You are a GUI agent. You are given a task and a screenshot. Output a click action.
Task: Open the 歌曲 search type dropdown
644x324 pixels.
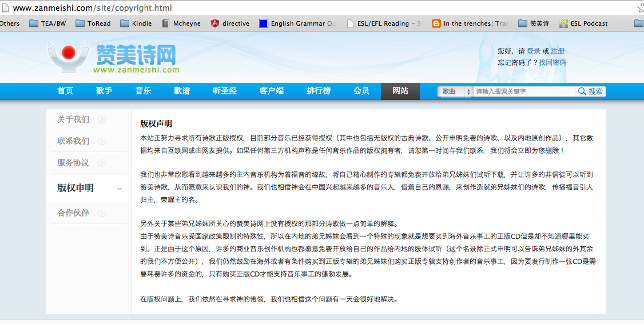coord(455,91)
